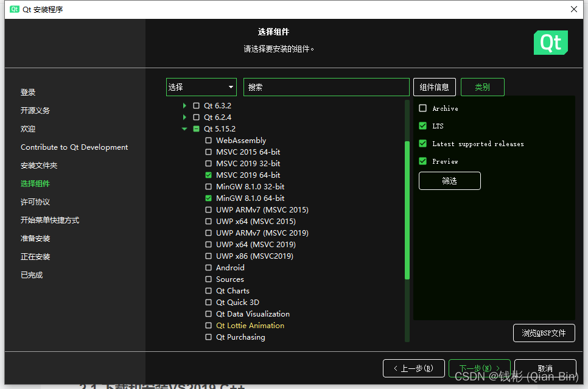
Task: Select the 安装文件夹 step in sidebar
Action: pyautogui.click(x=39, y=166)
